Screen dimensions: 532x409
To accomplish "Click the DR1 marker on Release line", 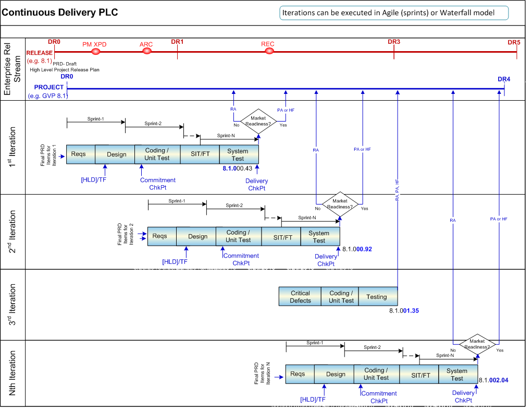I will click(178, 42).
